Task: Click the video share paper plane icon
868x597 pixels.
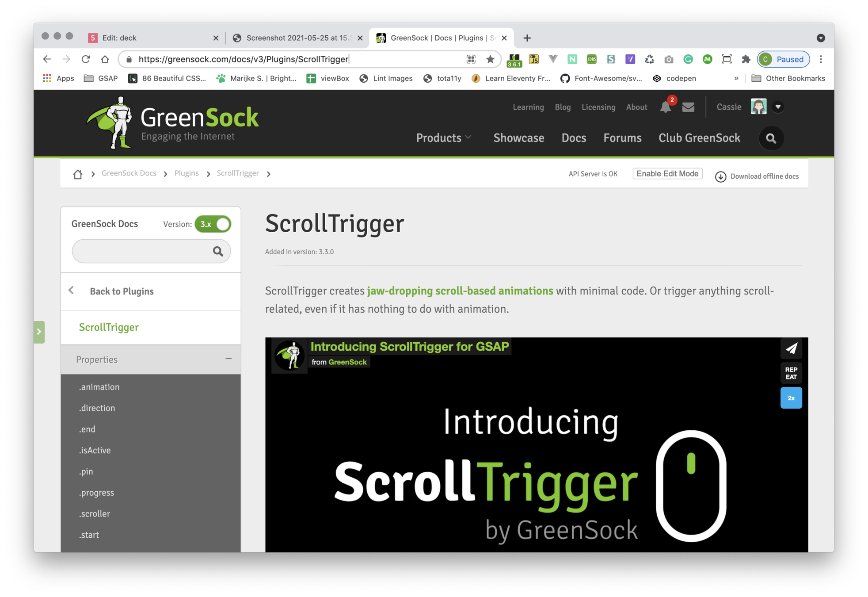Action: click(x=791, y=348)
